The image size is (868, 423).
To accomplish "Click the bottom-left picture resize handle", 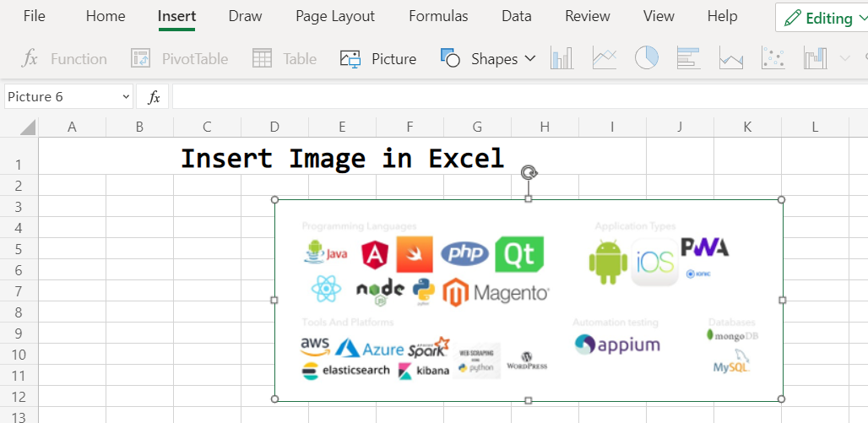I will [x=274, y=399].
